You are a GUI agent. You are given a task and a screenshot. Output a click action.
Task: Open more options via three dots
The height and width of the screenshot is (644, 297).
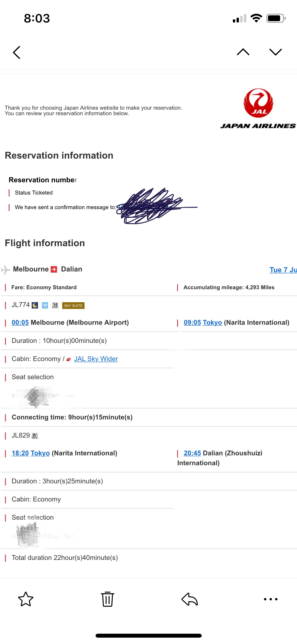click(271, 599)
